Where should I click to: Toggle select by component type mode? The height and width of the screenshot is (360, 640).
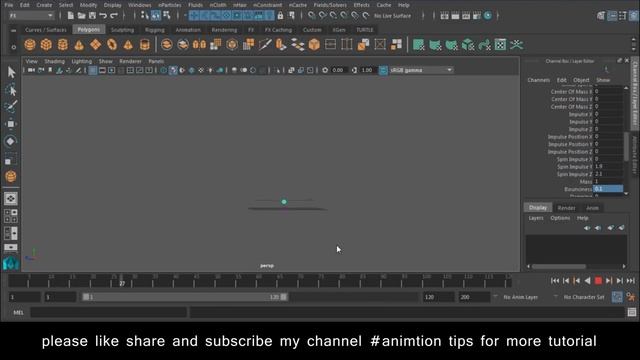point(167,16)
